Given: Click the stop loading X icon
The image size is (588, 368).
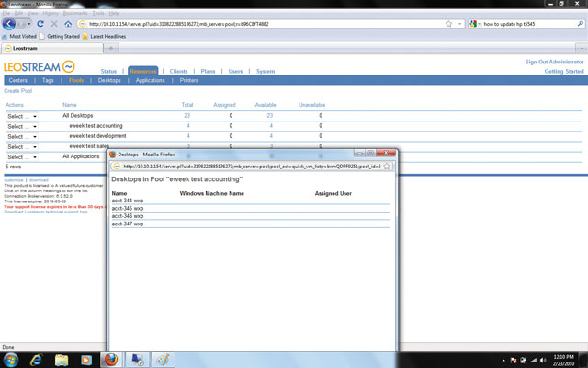Looking at the screenshot, I should click(54, 24).
